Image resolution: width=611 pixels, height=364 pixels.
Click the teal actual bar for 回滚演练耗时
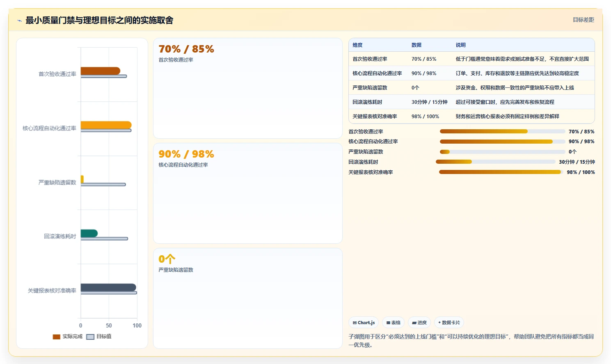[89, 233]
